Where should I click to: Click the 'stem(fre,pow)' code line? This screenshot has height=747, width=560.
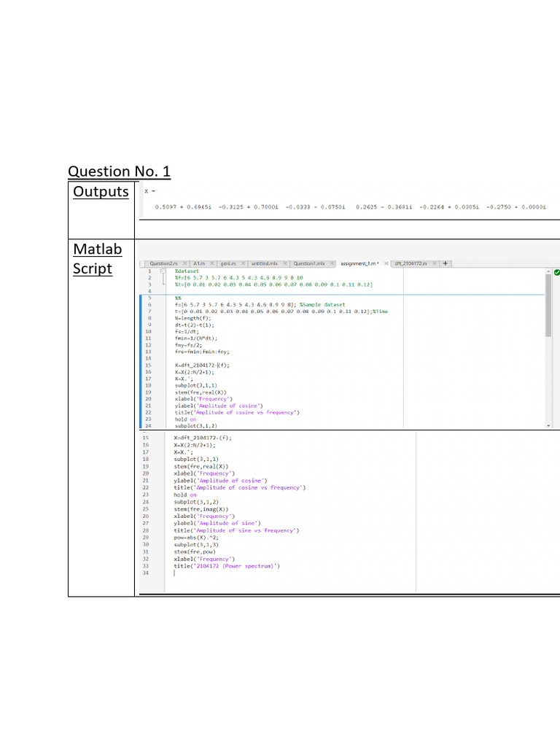tap(195, 551)
